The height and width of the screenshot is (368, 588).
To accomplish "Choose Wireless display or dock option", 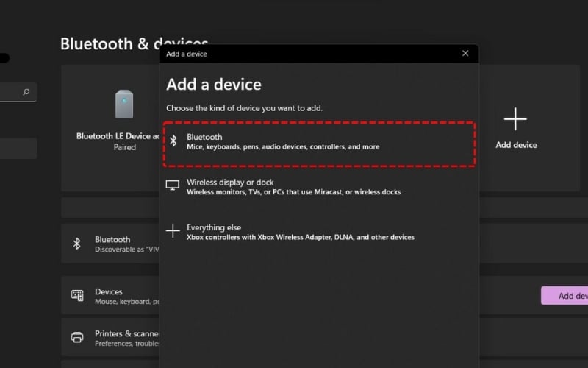I will point(319,187).
